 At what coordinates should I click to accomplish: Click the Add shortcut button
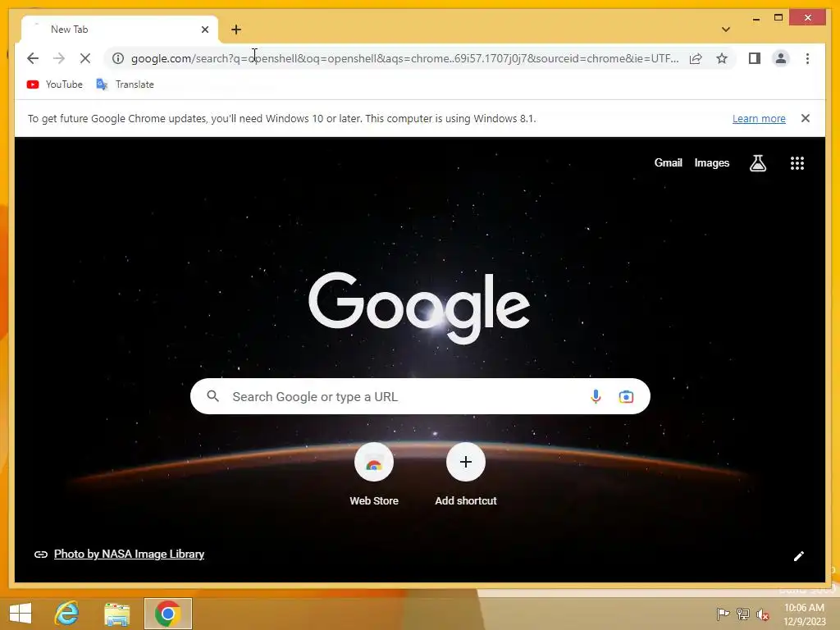point(466,475)
